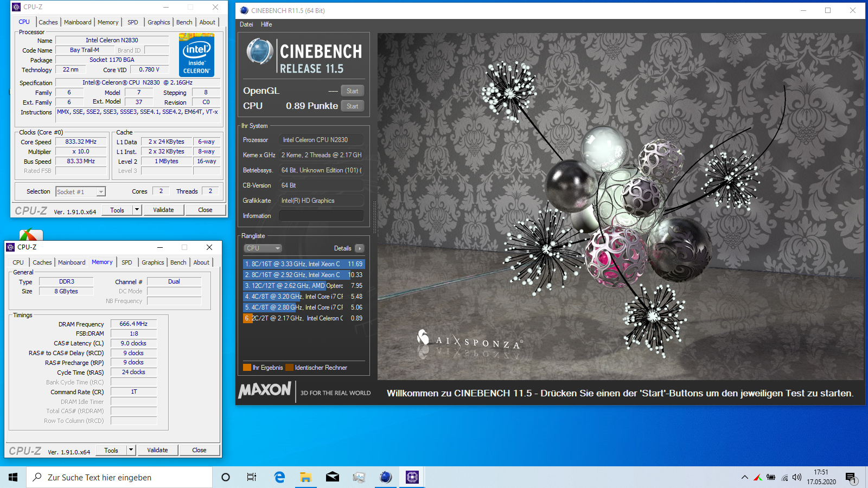The height and width of the screenshot is (488, 868).
Task: Click Tools button in top CPU-Z
Action: [x=117, y=210]
